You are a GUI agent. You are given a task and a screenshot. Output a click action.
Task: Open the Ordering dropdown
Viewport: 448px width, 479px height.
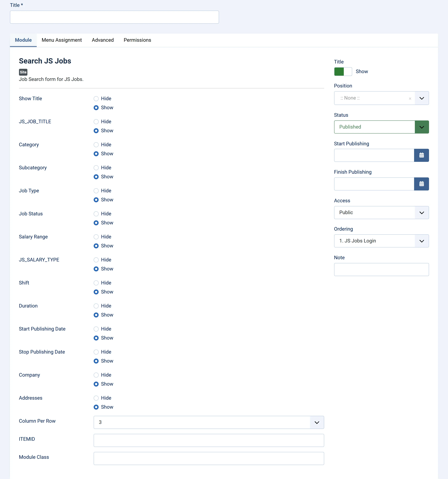pos(381,241)
